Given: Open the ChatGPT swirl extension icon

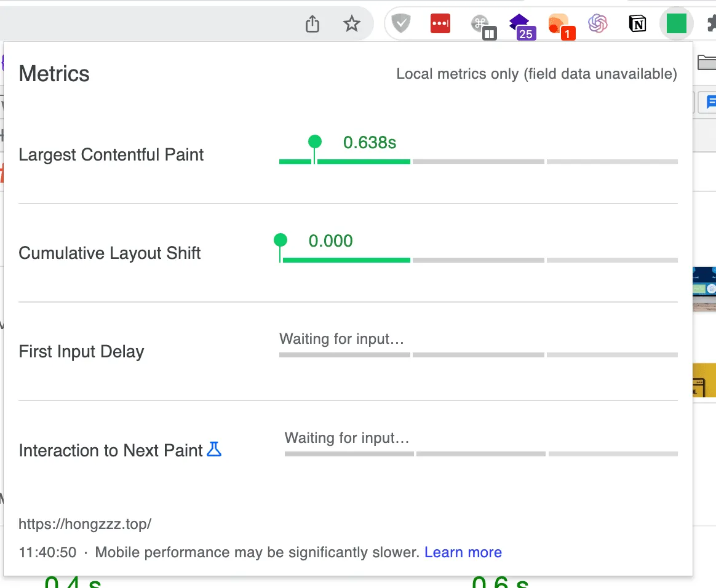Looking at the screenshot, I should point(598,24).
